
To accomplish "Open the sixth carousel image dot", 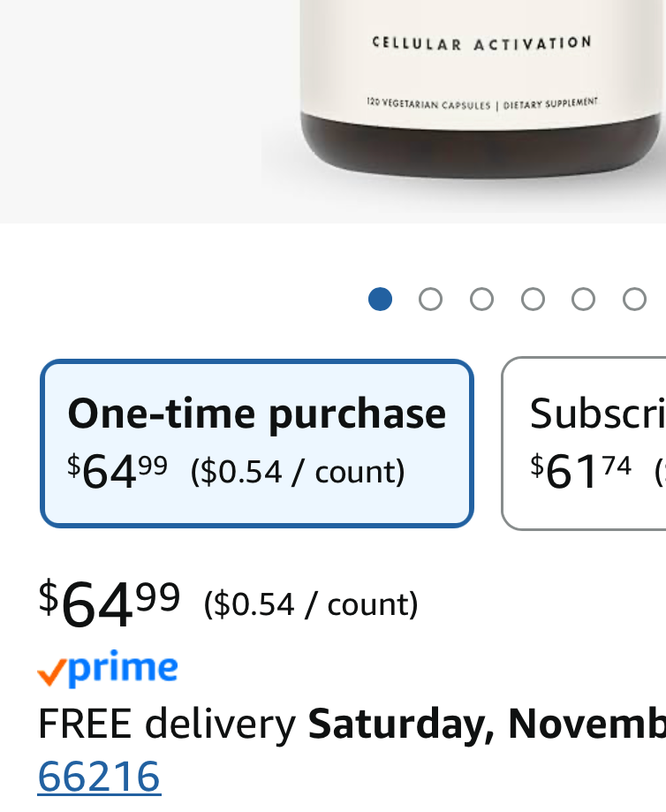I will coord(634,300).
